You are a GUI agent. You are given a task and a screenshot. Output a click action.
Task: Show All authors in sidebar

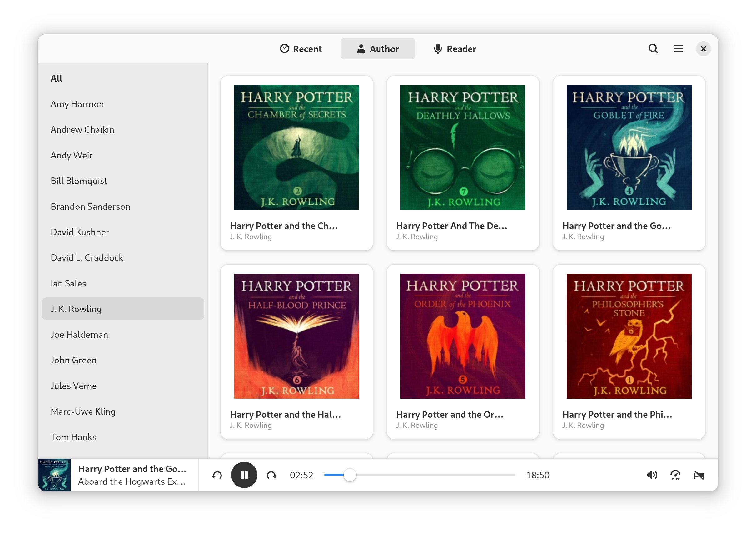pos(56,78)
